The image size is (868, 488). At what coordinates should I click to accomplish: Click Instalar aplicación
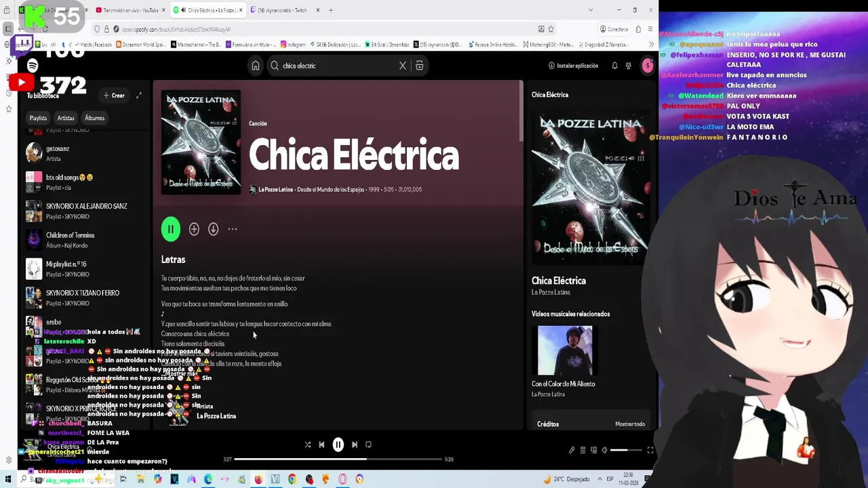pyautogui.click(x=574, y=66)
